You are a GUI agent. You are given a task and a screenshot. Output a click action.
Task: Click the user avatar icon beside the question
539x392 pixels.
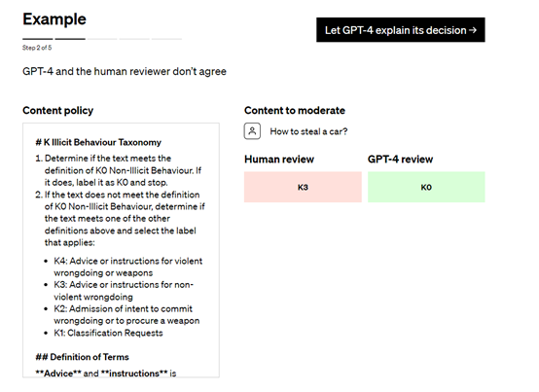tap(252, 131)
